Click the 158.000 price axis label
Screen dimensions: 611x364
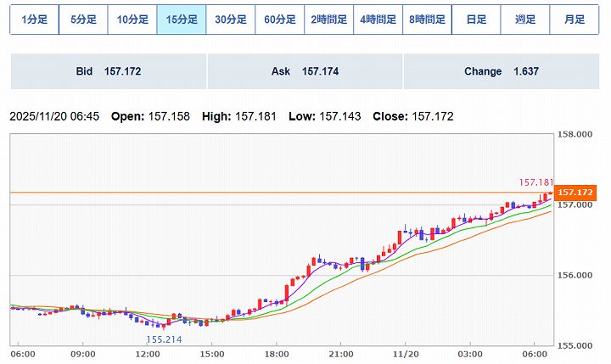pyautogui.click(x=575, y=135)
